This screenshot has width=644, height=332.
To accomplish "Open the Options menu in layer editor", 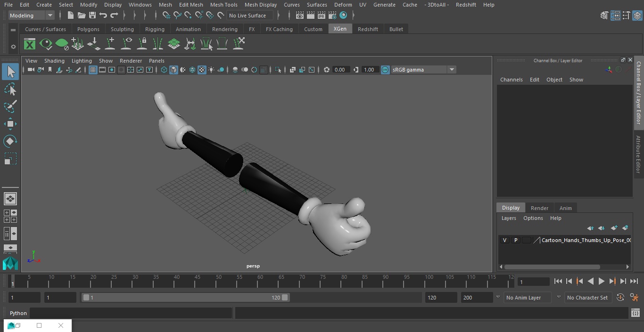I will pyautogui.click(x=533, y=218).
